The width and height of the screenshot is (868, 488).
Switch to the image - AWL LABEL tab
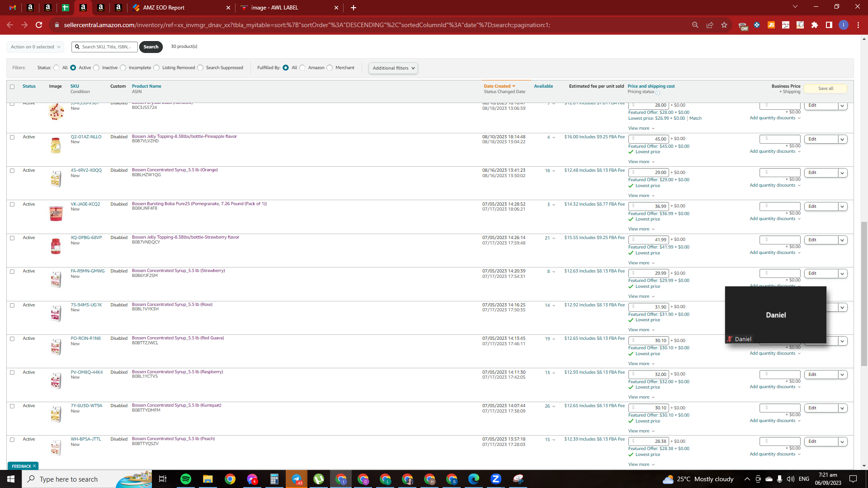289,8
